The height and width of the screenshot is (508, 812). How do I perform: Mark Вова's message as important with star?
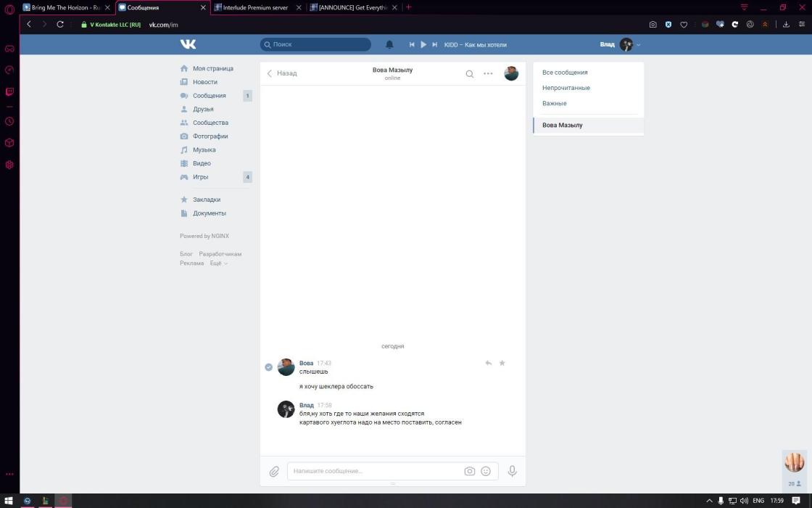click(502, 363)
